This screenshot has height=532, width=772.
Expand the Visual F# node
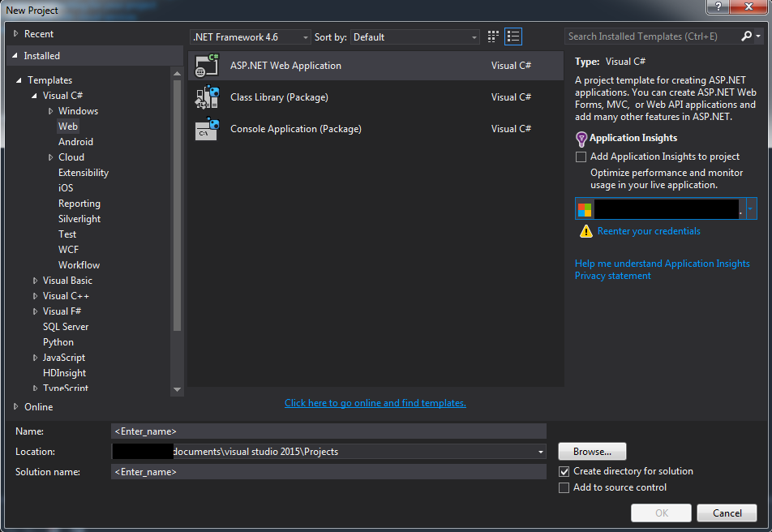click(x=35, y=311)
